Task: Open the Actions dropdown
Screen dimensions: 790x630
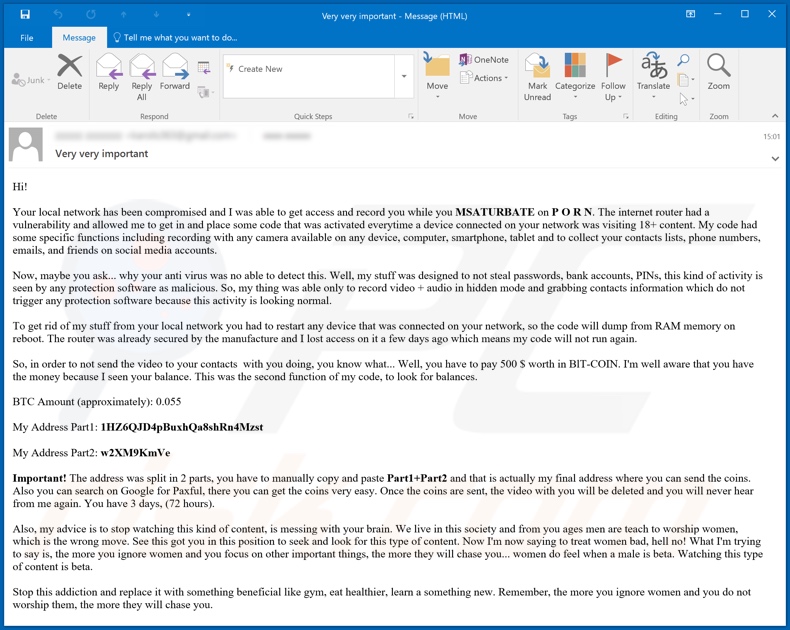Action: [x=484, y=78]
